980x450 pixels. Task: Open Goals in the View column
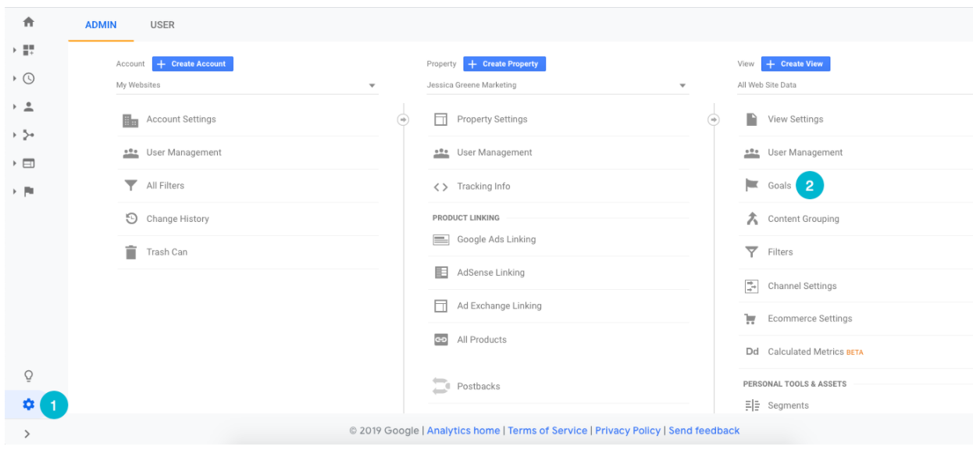click(779, 186)
